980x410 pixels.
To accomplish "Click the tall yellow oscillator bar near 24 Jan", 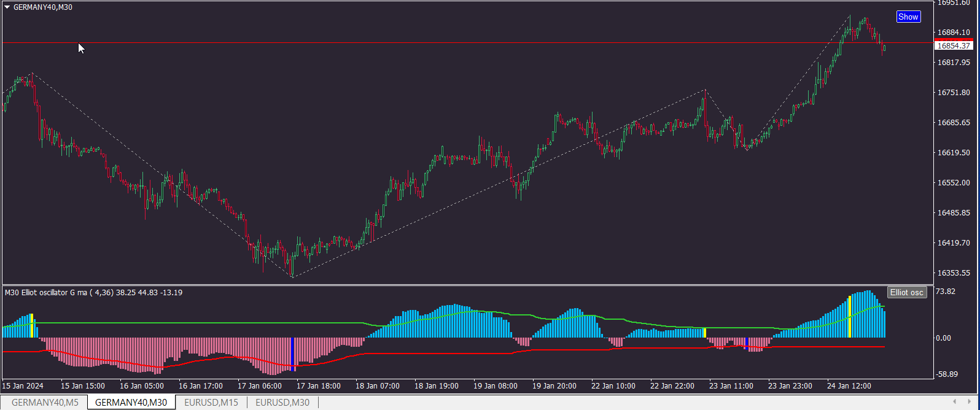I will (x=850, y=317).
